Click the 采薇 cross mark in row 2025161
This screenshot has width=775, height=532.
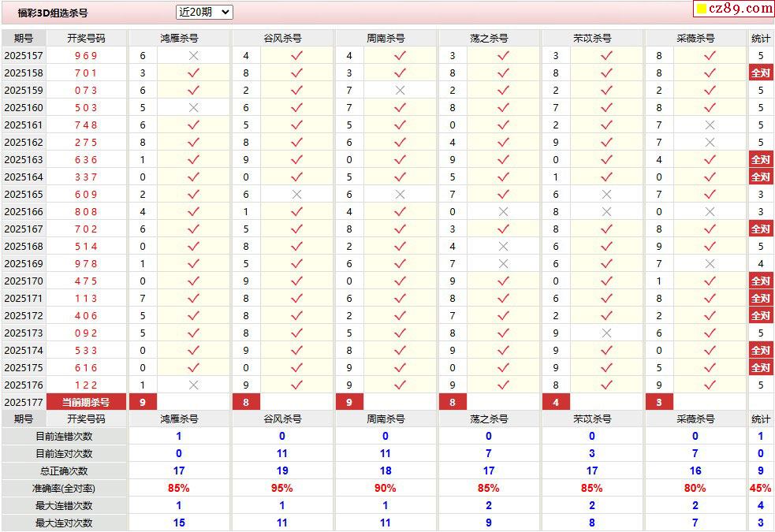pos(710,125)
